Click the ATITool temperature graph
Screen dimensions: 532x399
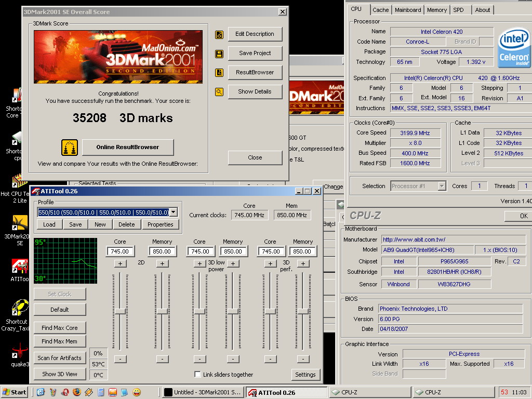click(x=65, y=261)
